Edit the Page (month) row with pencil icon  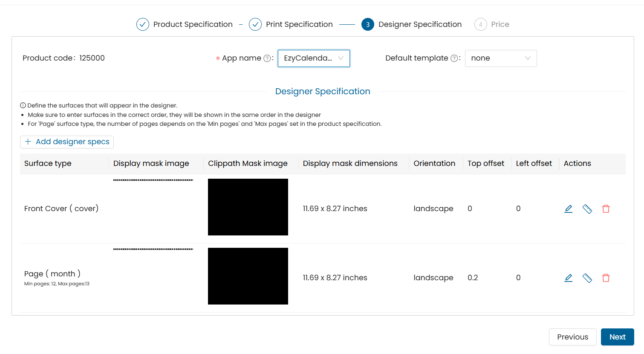(568, 278)
